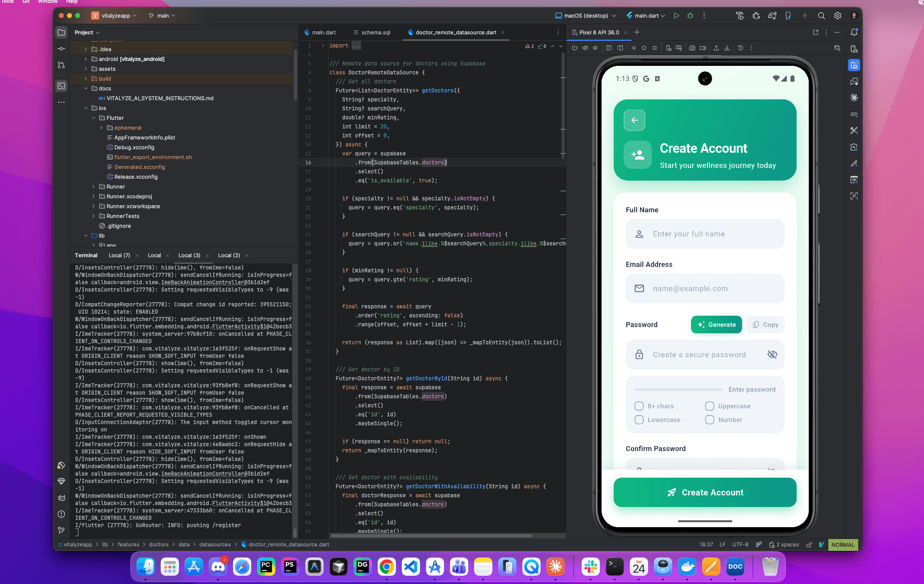Screen dimensions: 924x584
Task: Start debugging with the bug icon
Action: (690, 16)
